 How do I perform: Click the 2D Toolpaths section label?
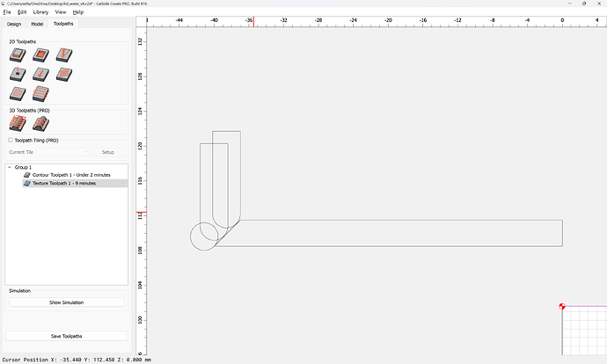pos(23,41)
